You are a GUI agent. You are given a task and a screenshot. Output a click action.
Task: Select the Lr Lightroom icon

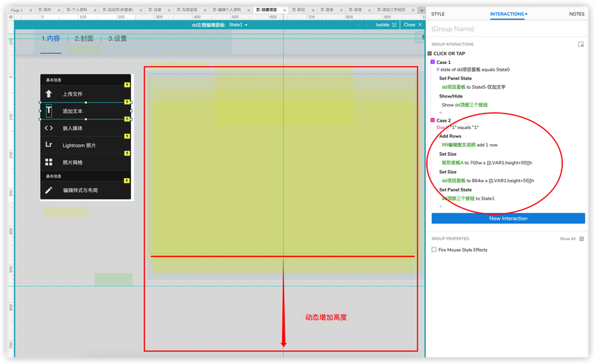(49, 145)
